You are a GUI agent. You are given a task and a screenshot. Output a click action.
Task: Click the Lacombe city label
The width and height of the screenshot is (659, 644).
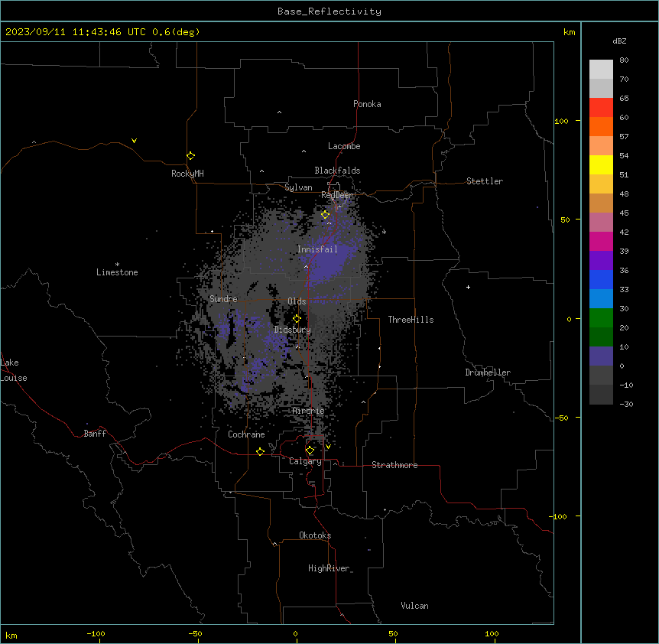click(x=344, y=146)
